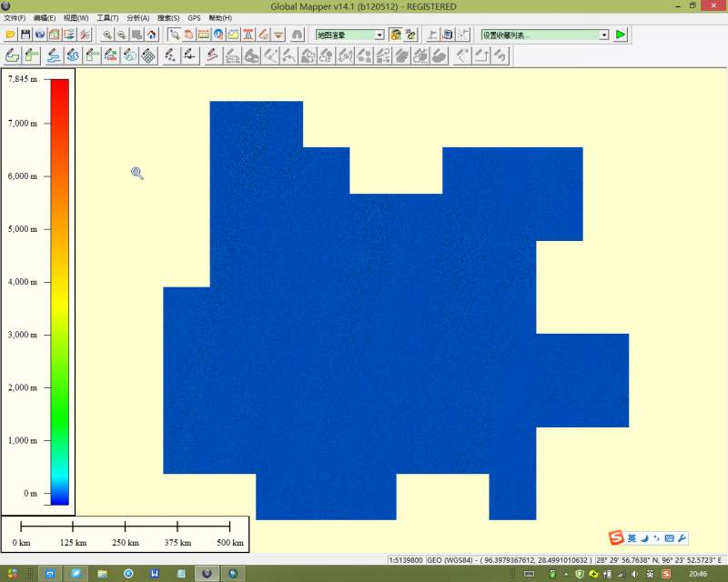Select the range ring drawing tool
Viewport: 728px width, 582px height.
[x=130, y=56]
